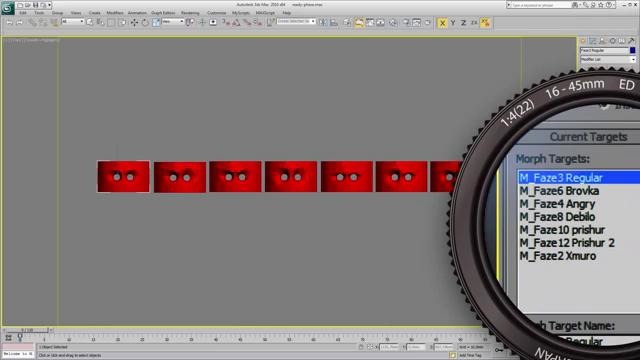Toggle the Spinner Snap icon
Viewport: 640px width, 360px height.
coord(258,23)
